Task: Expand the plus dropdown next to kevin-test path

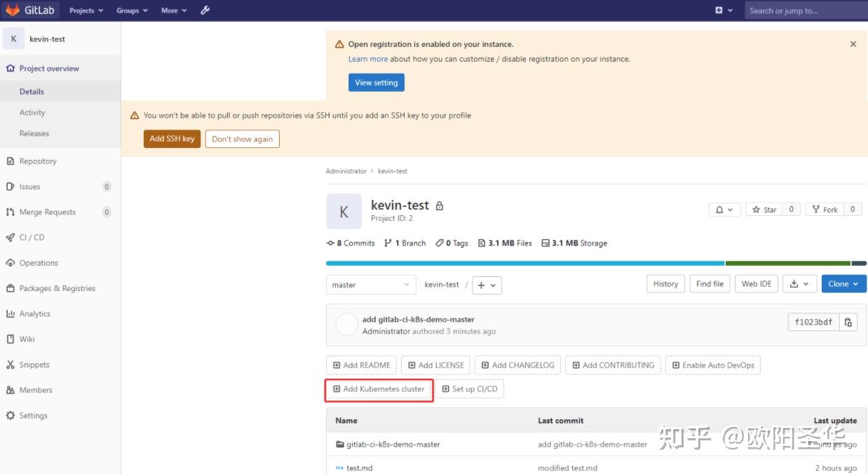Action: point(487,285)
